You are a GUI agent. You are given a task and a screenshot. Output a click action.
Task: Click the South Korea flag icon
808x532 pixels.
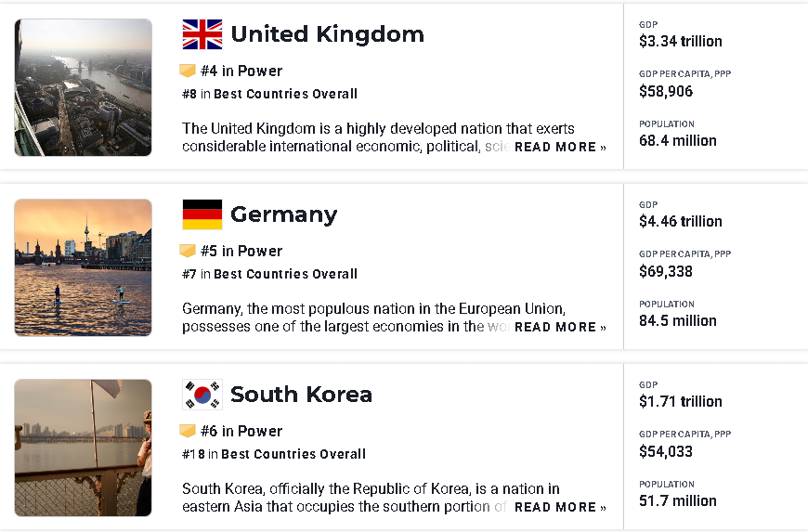tap(202, 395)
